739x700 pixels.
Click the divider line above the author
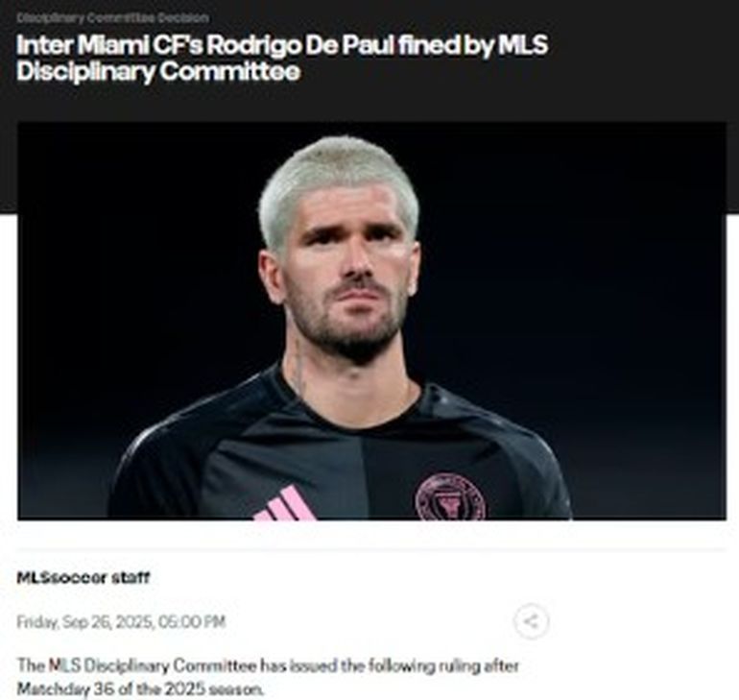tap(370, 549)
